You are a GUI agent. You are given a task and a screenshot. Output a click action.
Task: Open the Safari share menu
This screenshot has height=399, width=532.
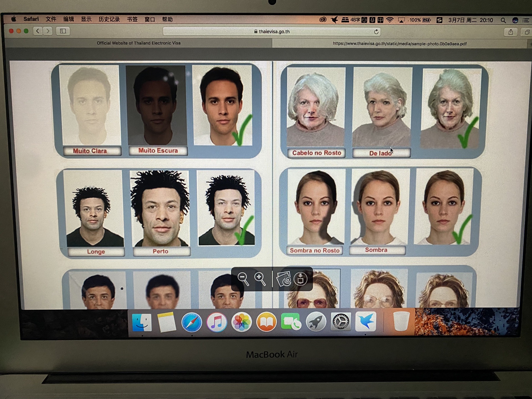click(511, 32)
